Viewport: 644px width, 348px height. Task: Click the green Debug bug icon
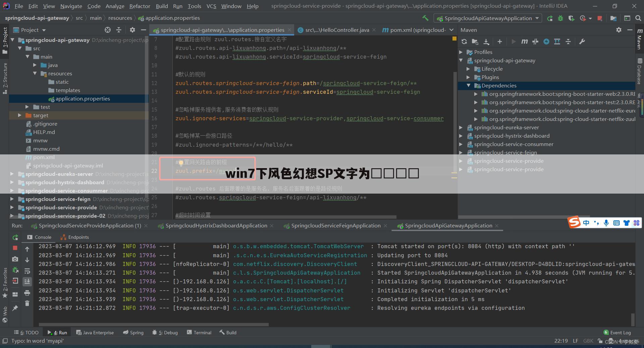point(560,18)
